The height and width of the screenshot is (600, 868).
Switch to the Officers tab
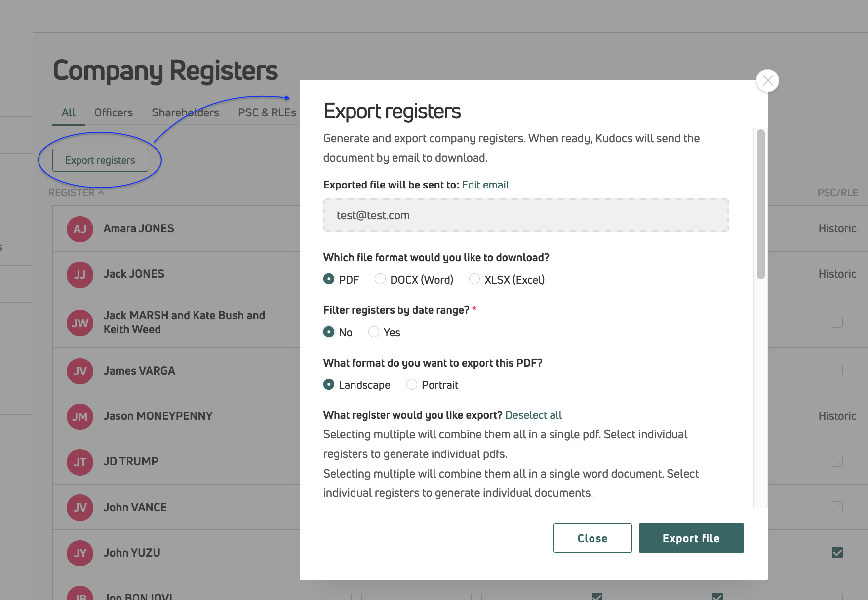coord(114,112)
